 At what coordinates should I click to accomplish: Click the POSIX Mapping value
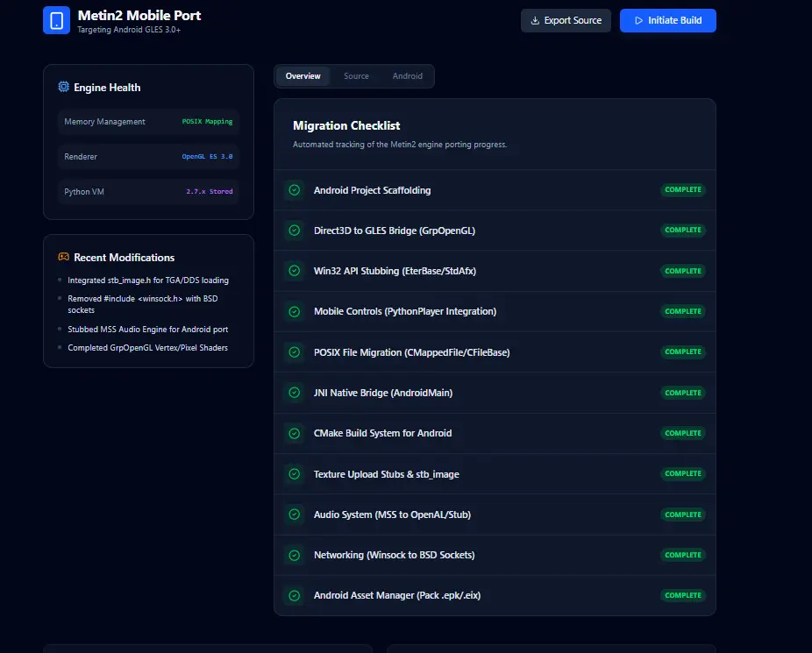coord(207,122)
